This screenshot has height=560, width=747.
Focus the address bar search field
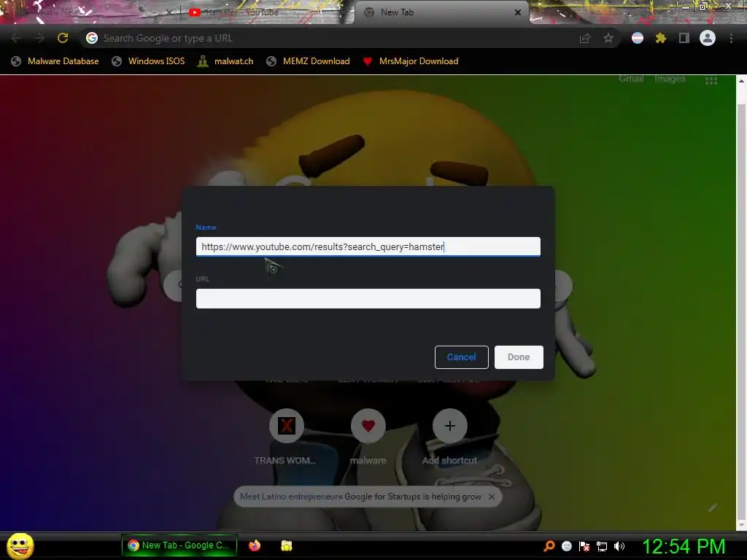(333, 38)
